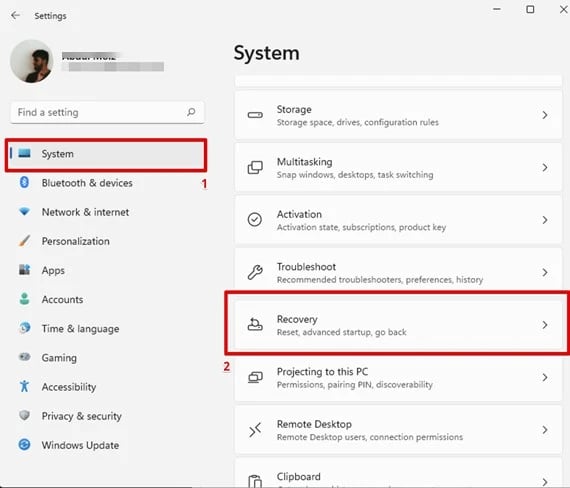Click the Personalization paintbrush icon

point(24,240)
